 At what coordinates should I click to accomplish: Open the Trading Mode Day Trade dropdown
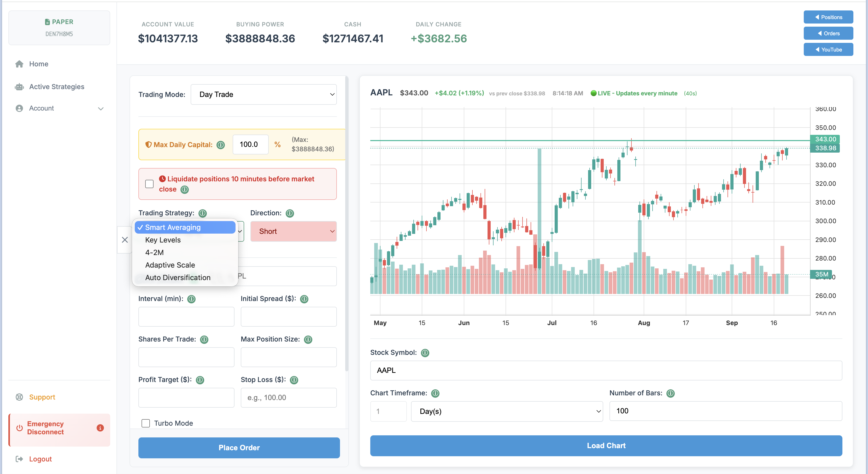click(263, 94)
